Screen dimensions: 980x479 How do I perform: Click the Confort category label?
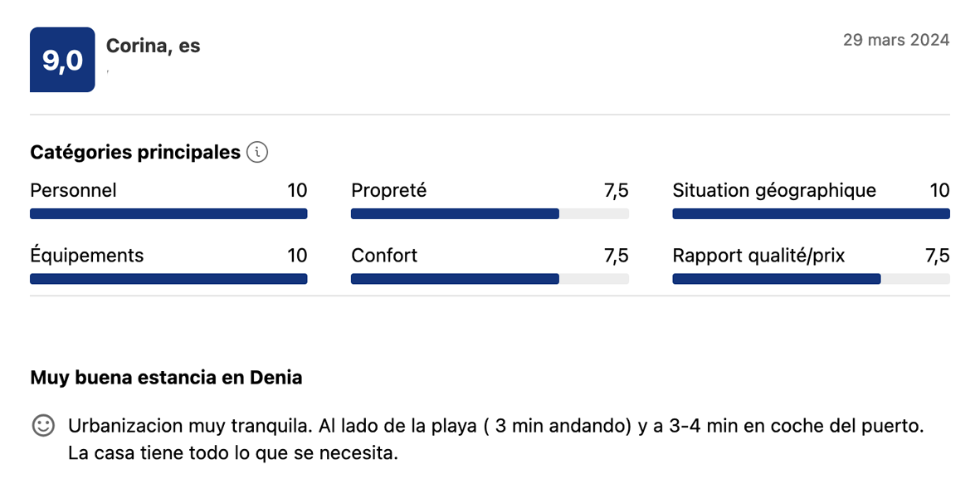coord(384,256)
